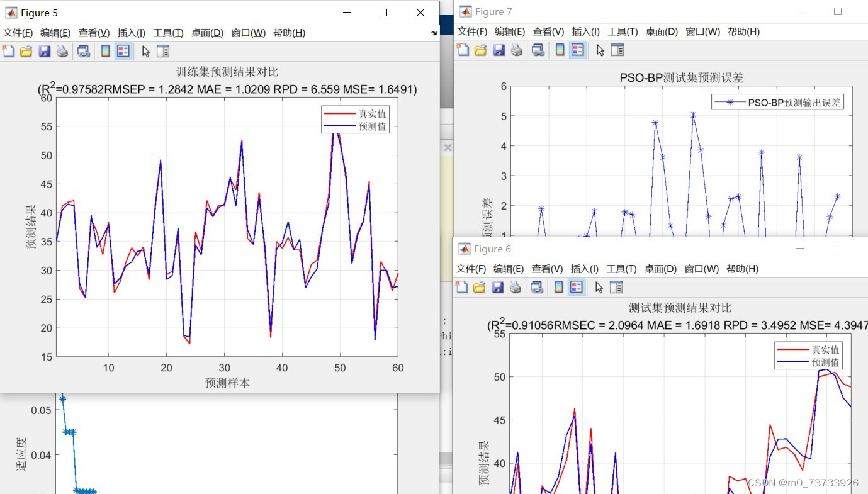Select Edit Plot arrow in Figure 7 toolbar
This screenshot has height=494, width=868.
pyautogui.click(x=600, y=50)
